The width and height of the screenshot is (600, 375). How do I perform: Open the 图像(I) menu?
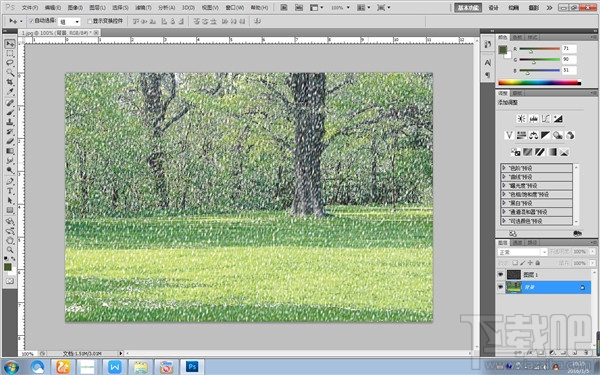tap(75, 8)
